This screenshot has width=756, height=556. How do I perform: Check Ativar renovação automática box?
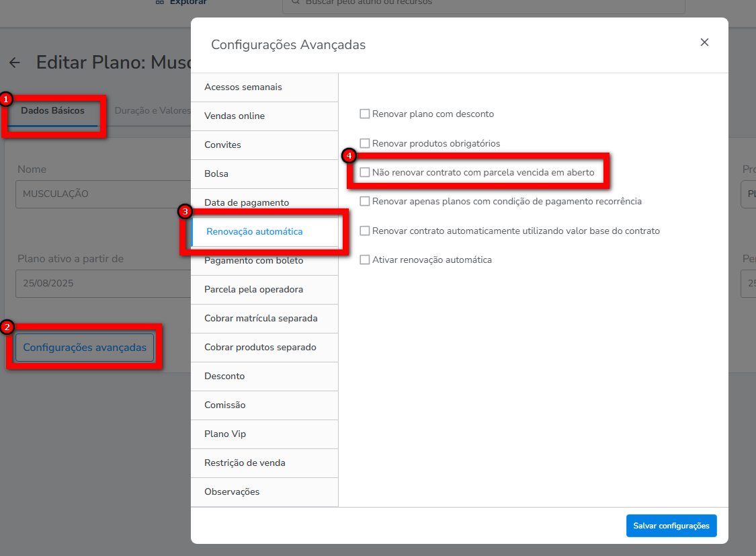(x=365, y=260)
